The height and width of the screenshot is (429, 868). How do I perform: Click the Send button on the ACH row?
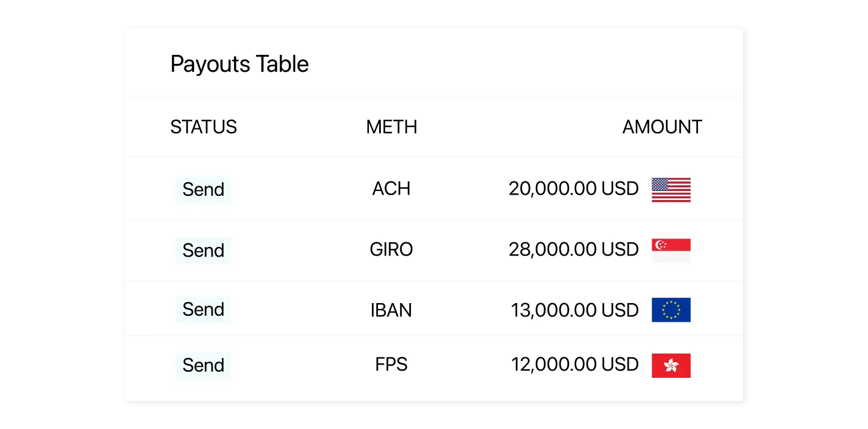pyautogui.click(x=203, y=189)
